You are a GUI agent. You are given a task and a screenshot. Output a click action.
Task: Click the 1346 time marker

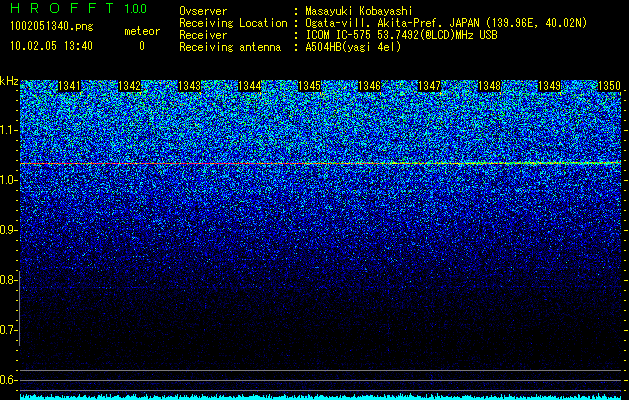point(369,86)
